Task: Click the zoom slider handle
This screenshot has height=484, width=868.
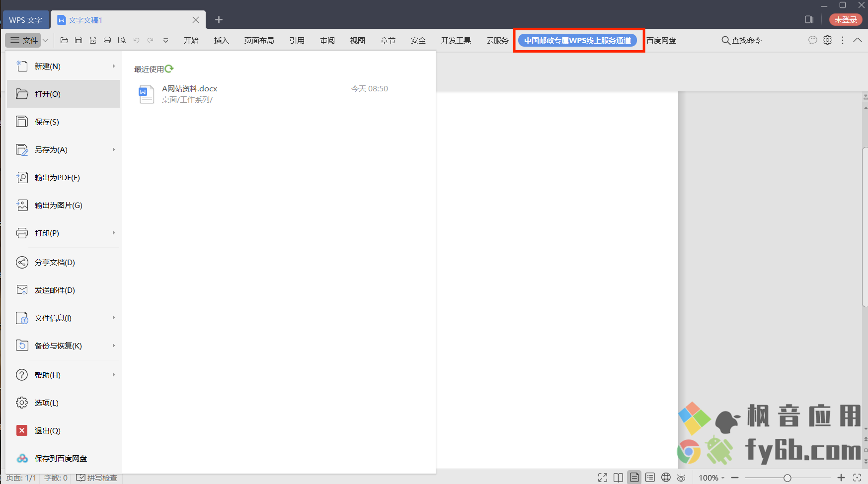Action: tap(788, 478)
